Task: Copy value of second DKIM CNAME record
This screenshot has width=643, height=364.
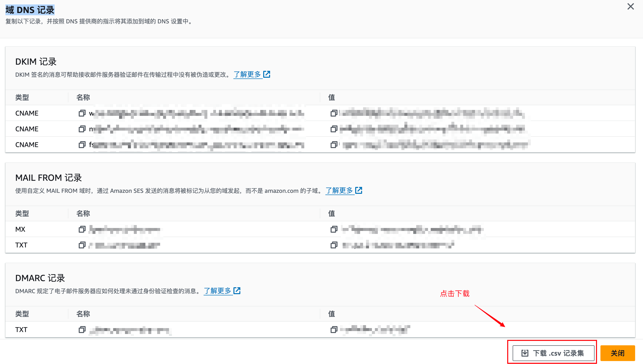Action: (x=334, y=129)
